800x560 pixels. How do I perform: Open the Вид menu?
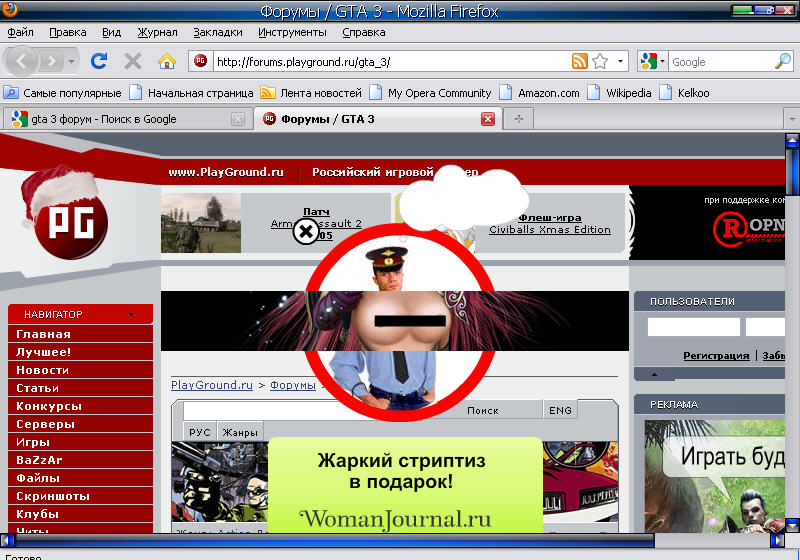pyautogui.click(x=111, y=32)
